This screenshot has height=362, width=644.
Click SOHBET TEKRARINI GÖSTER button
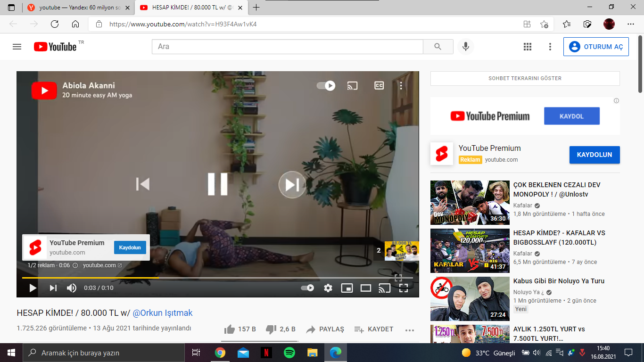point(525,78)
